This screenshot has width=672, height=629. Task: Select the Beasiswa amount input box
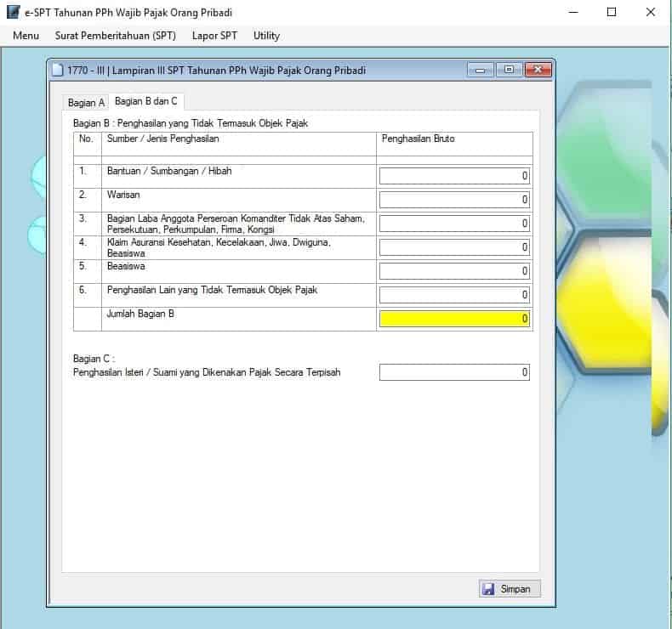[454, 271]
